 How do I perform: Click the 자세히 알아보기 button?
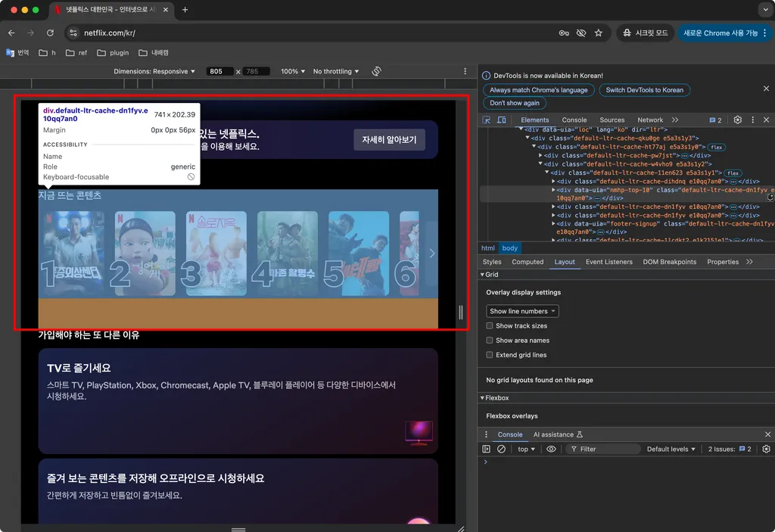pyautogui.click(x=389, y=139)
